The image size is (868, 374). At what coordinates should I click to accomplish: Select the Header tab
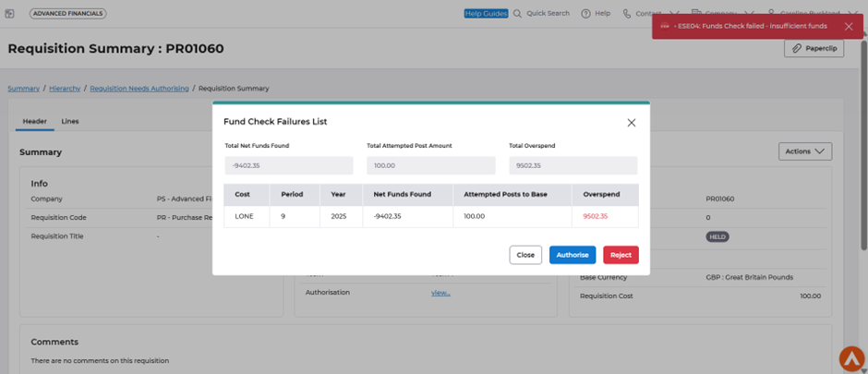point(35,122)
